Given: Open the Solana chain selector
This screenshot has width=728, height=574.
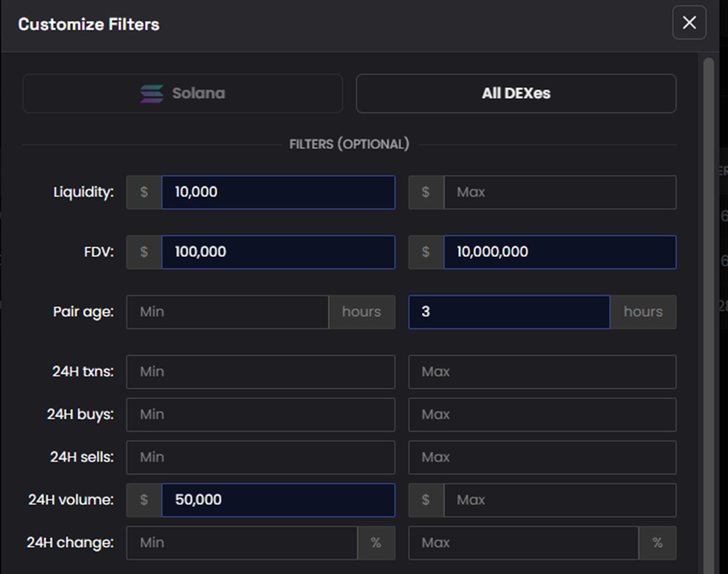Looking at the screenshot, I should [182, 93].
